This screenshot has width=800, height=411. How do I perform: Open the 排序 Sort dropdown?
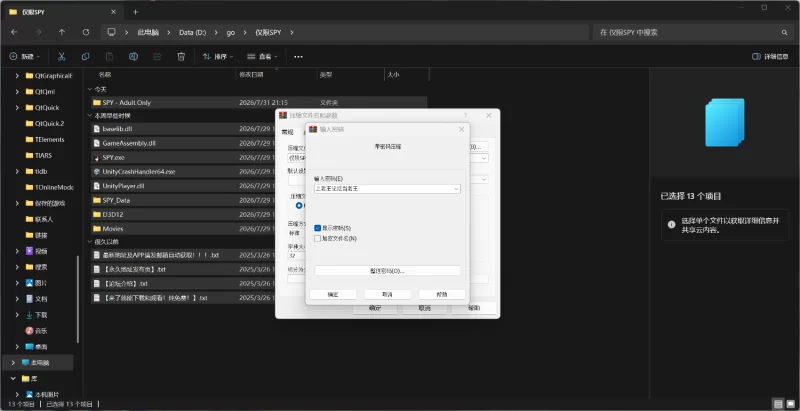pyautogui.click(x=218, y=57)
